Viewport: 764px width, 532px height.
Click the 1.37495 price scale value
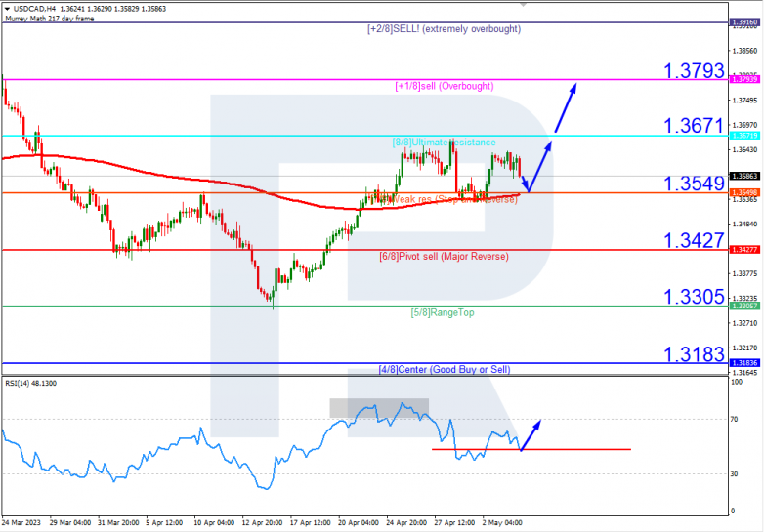(x=745, y=101)
